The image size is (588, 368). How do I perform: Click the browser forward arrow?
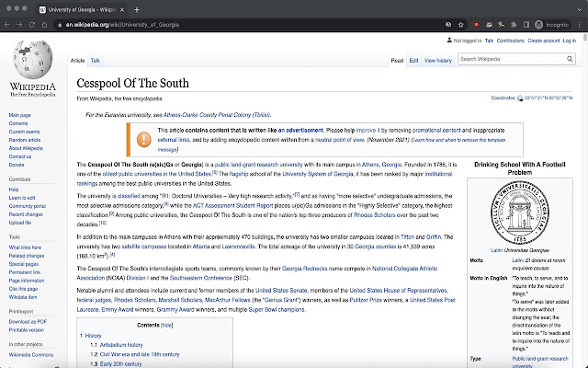click(19, 25)
